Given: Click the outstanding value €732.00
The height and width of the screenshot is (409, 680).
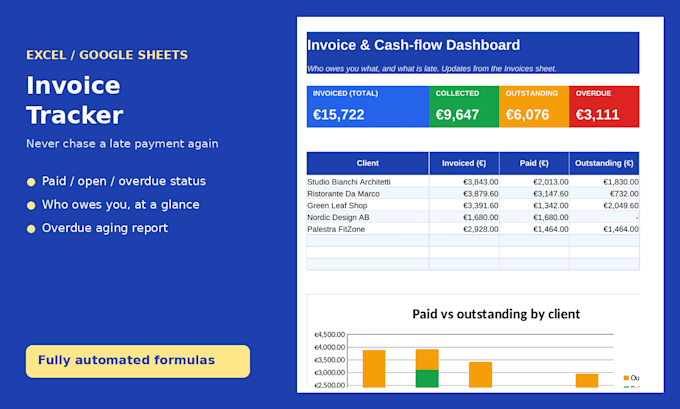Looking at the screenshot, I should (624, 193).
